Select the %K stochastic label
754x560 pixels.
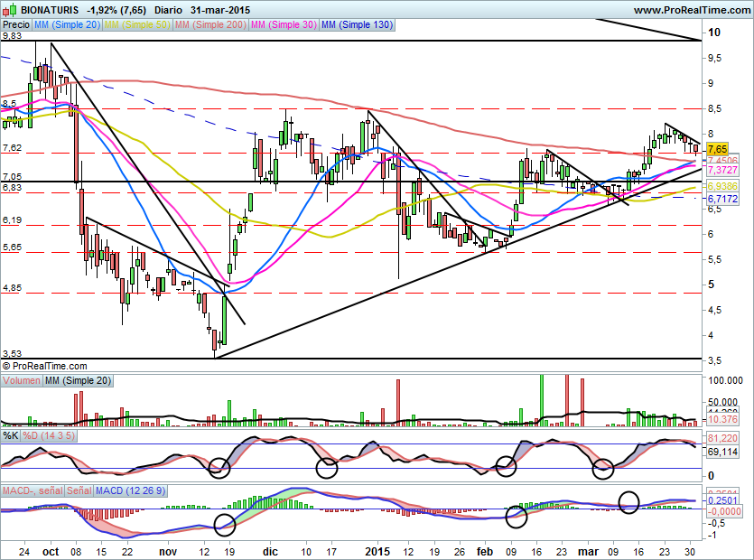pyautogui.click(x=11, y=436)
